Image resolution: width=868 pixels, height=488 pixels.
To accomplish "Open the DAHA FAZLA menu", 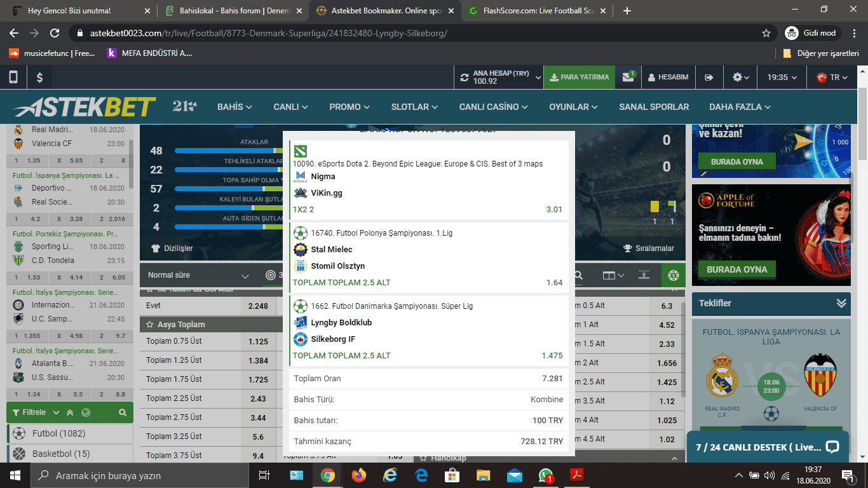I will point(740,107).
